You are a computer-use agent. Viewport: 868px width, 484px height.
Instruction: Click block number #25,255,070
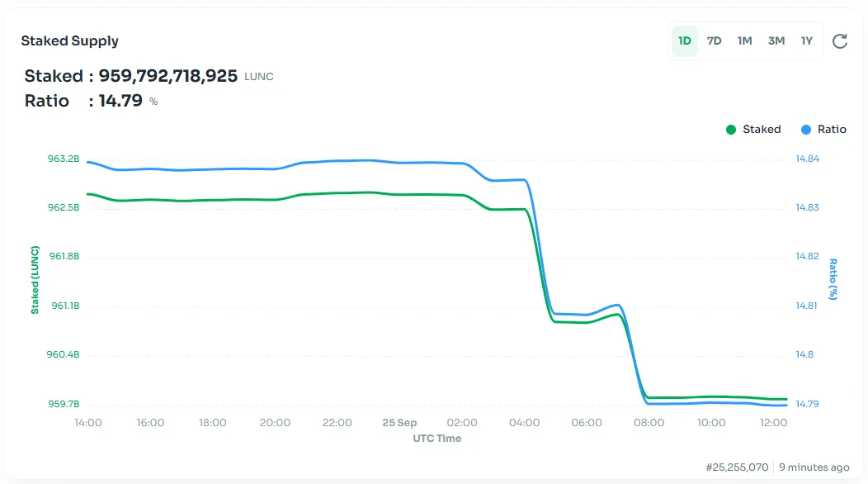coord(737,467)
